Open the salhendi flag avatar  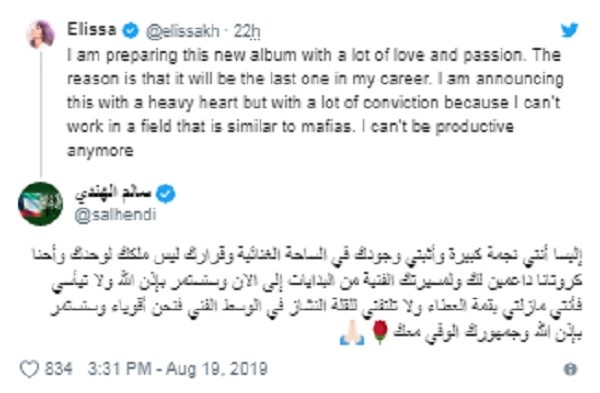[x=40, y=204]
